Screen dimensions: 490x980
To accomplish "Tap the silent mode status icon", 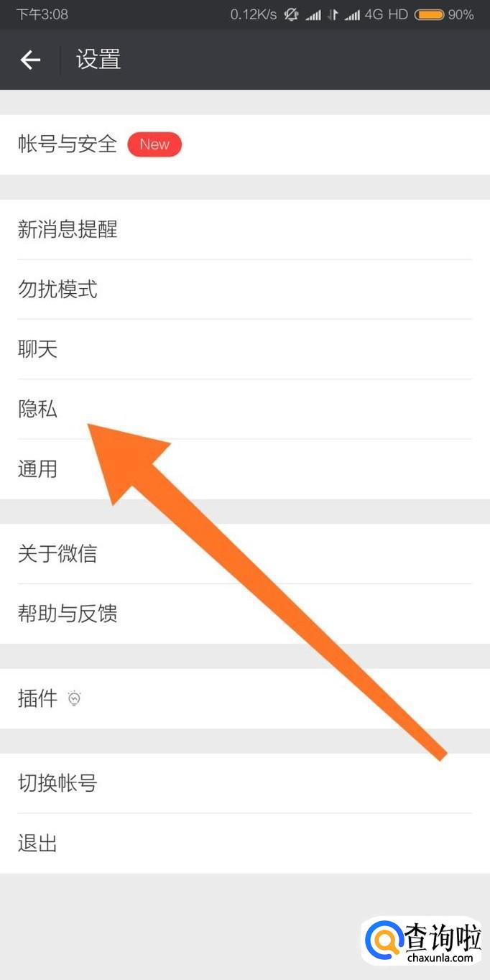I will pos(291,14).
